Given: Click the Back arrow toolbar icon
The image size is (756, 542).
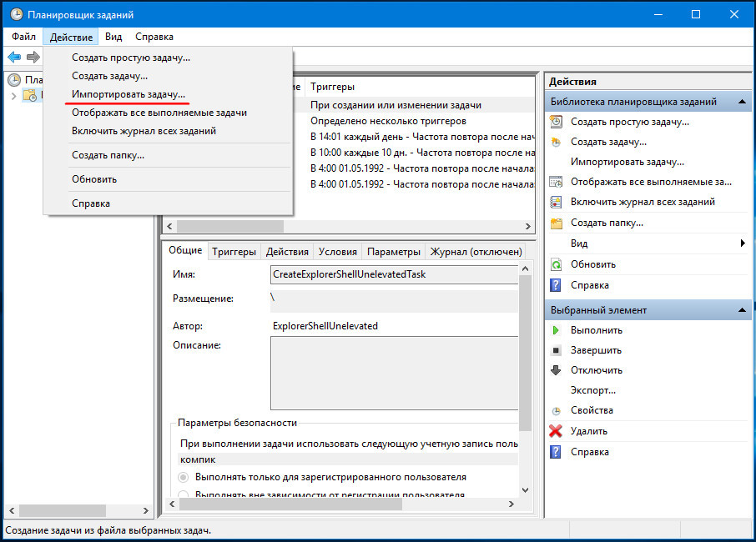Looking at the screenshot, I should point(14,58).
